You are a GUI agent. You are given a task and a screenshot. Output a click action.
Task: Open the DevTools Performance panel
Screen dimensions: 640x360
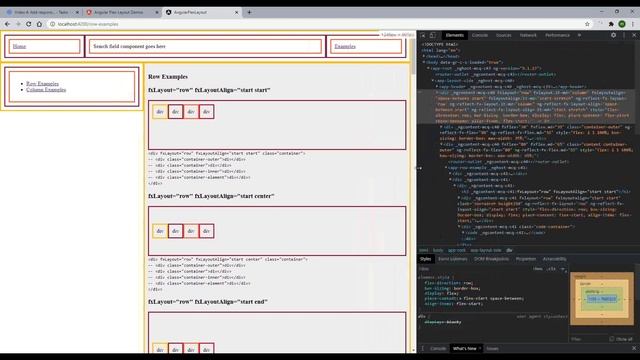point(557,36)
